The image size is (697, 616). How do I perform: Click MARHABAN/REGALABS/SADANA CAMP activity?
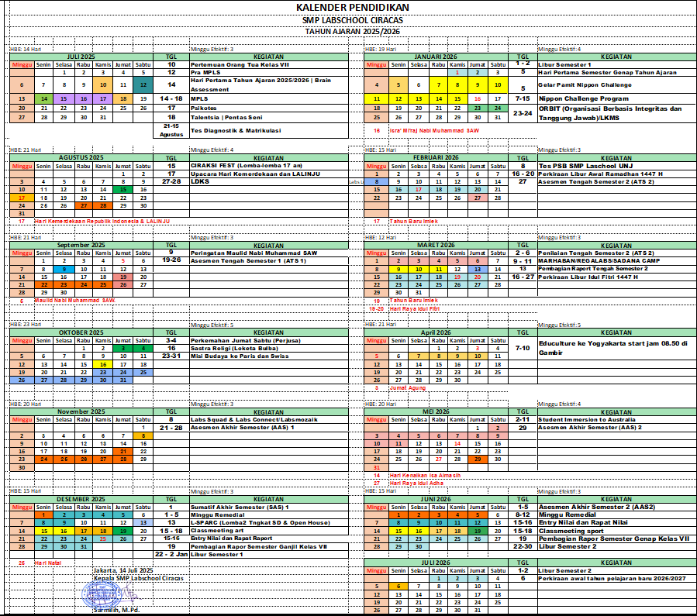pyautogui.click(x=594, y=260)
